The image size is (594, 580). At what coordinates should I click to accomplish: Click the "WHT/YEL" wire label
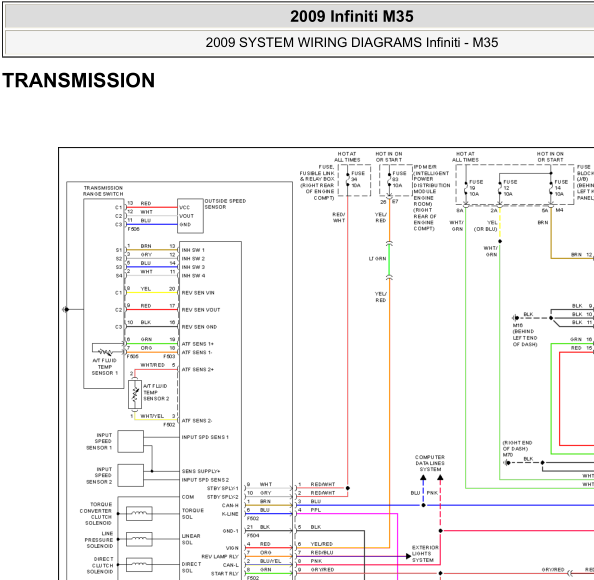coord(152,416)
